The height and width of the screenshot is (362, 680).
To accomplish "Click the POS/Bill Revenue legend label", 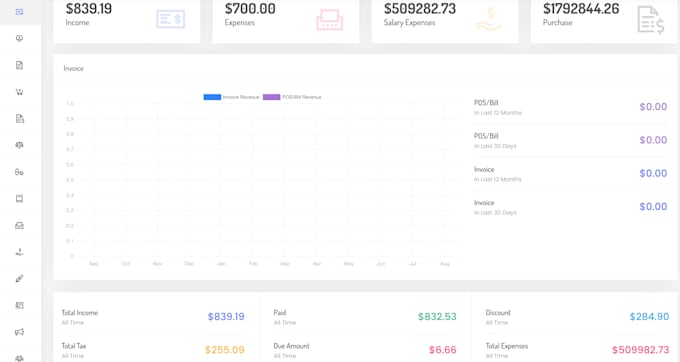I will point(302,97).
